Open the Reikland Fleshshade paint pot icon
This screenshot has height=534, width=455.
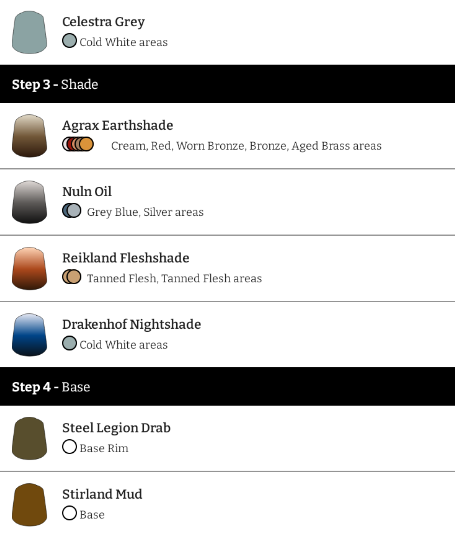click(x=29, y=268)
